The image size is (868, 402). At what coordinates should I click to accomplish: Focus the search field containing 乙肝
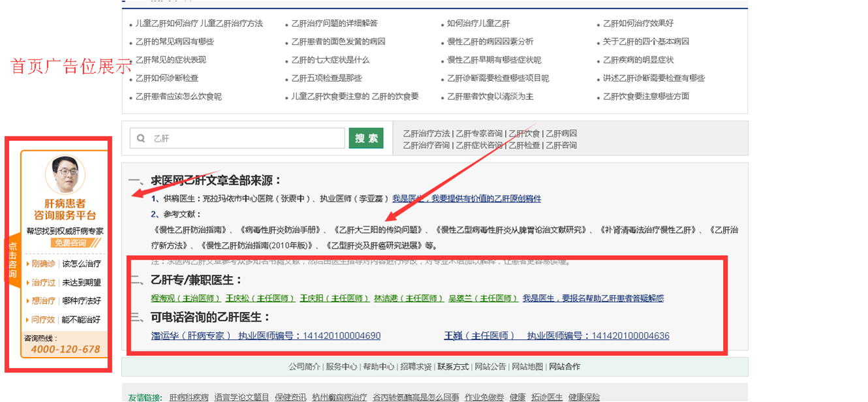click(245, 138)
